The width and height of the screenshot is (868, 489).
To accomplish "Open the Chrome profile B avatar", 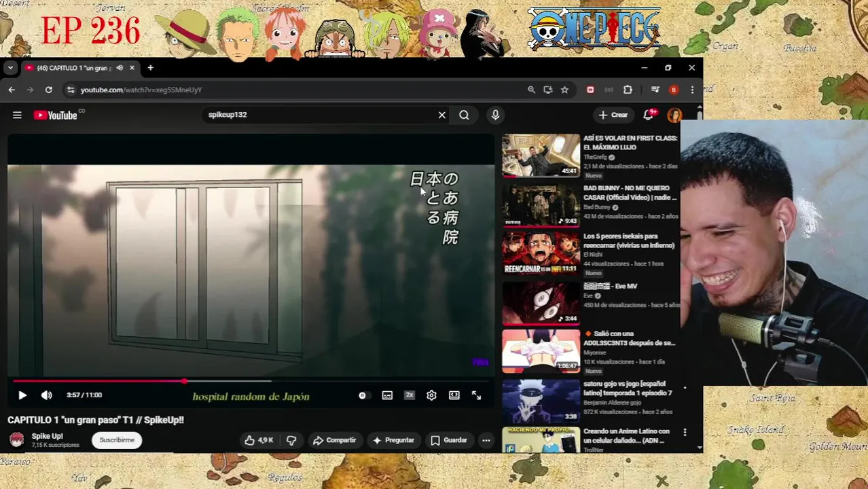I will 674,90.
